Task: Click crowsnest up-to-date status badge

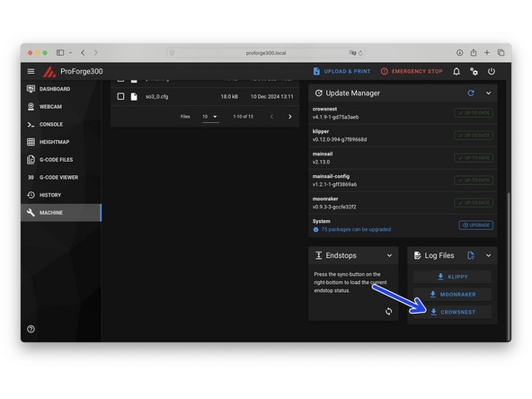Action: [474, 113]
